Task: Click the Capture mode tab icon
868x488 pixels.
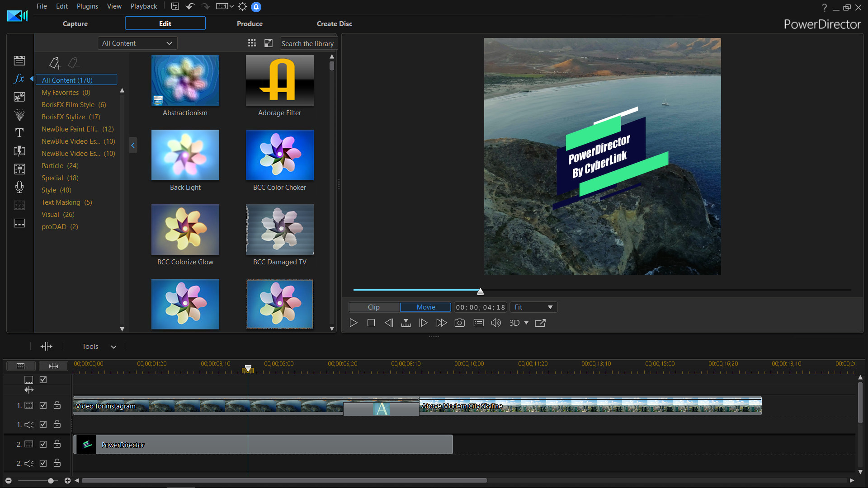Action: tap(75, 24)
